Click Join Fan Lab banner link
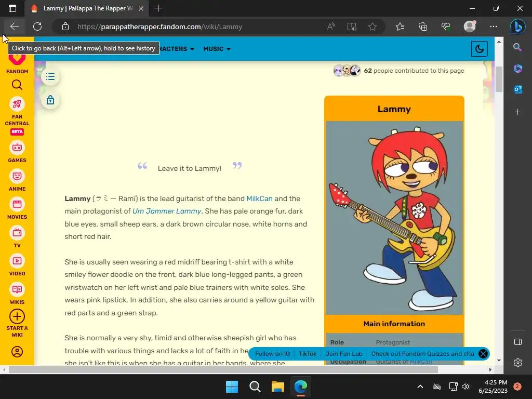 tap(344, 354)
